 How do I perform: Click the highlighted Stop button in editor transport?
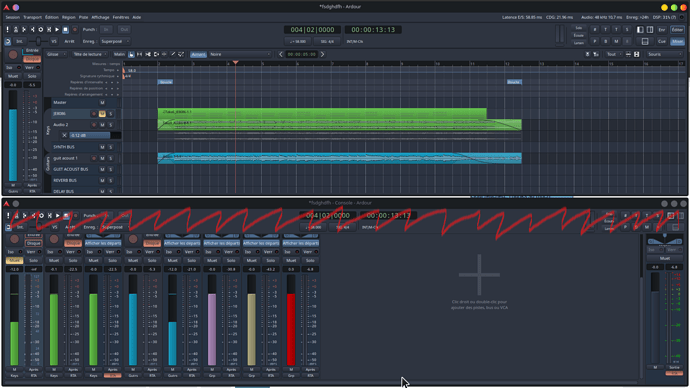click(x=66, y=29)
